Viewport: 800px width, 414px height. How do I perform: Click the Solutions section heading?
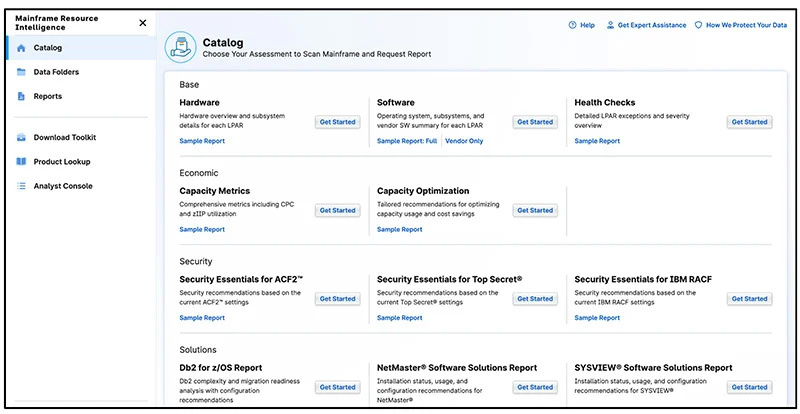(198, 350)
